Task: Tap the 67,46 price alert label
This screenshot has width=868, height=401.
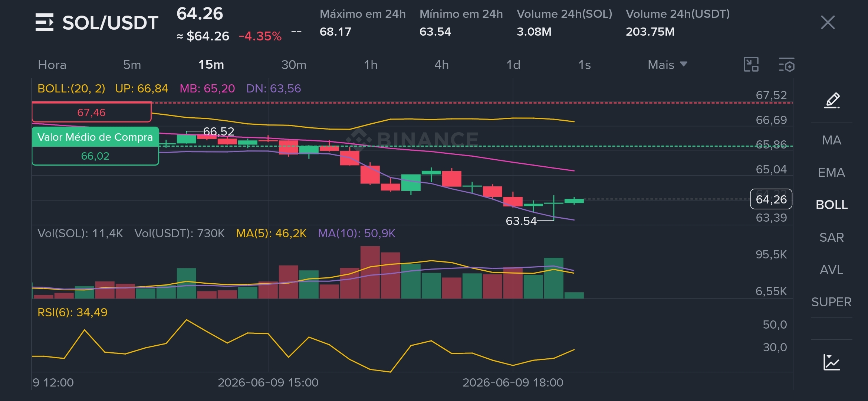Action: [91, 113]
